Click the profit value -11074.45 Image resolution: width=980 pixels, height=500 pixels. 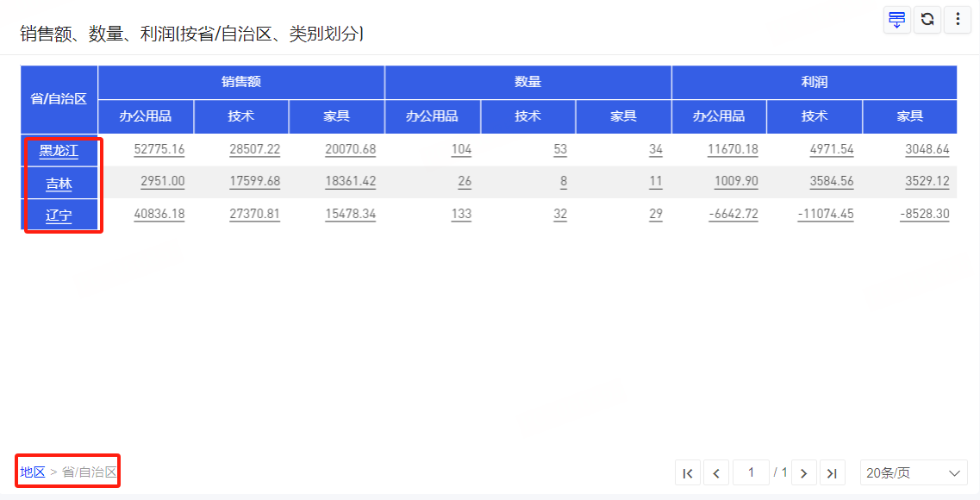[825, 214]
